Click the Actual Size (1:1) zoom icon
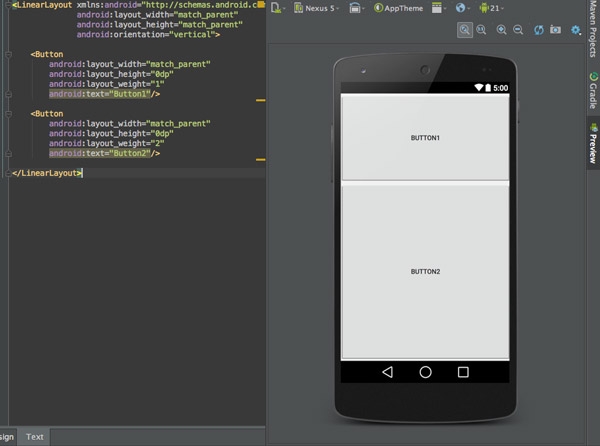The height and width of the screenshot is (446, 600). point(482,30)
